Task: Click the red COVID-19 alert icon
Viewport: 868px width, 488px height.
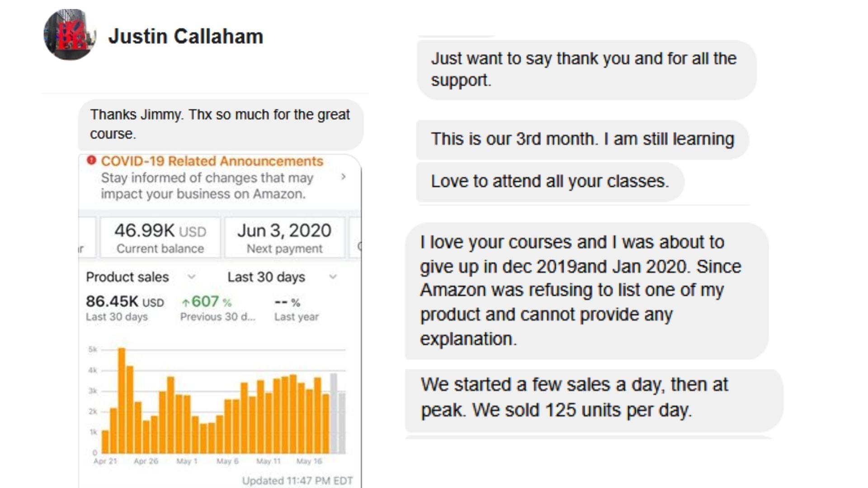Action: (x=91, y=160)
